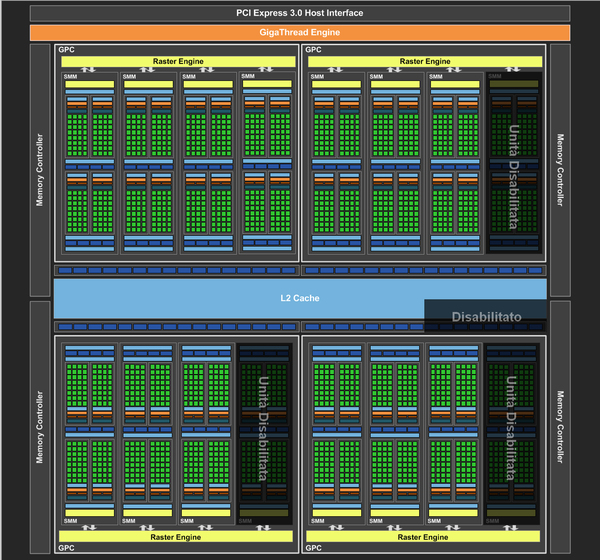Click the third SMM label in the bottom-right GPC
This screenshot has width=600, height=560.
pos(434,521)
